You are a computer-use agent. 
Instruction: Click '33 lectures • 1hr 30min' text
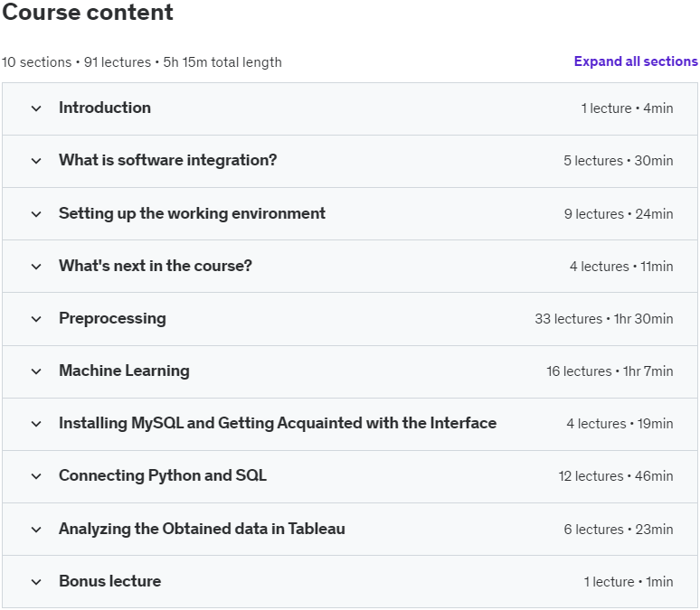click(604, 319)
